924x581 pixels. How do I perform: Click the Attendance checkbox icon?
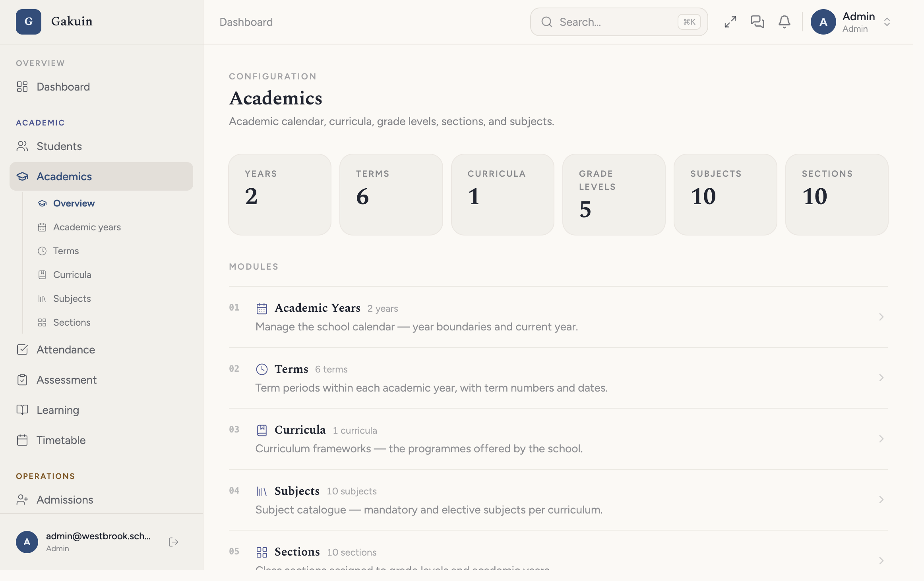coord(22,349)
